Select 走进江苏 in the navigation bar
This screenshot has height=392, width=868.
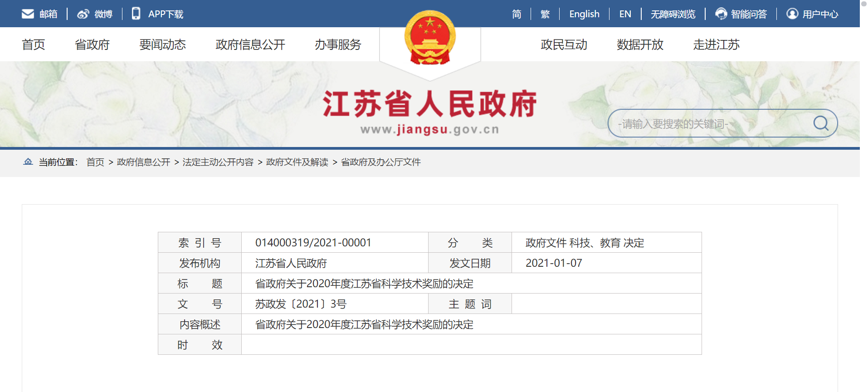pyautogui.click(x=716, y=44)
